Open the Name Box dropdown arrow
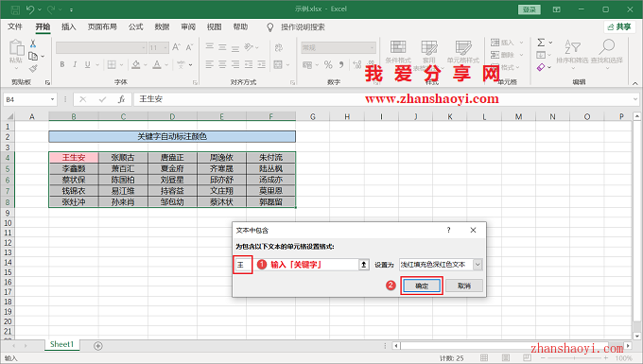This screenshot has width=643, height=364. point(53,99)
